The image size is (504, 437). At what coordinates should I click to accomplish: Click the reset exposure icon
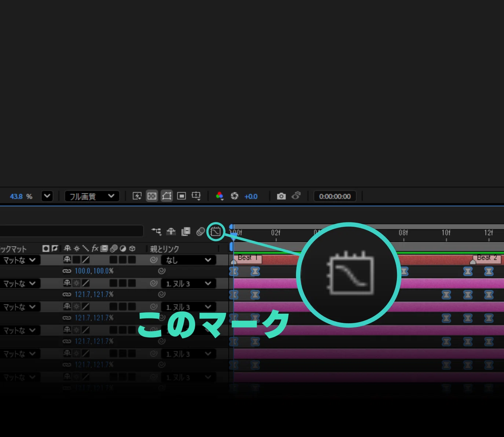(x=234, y=196)
